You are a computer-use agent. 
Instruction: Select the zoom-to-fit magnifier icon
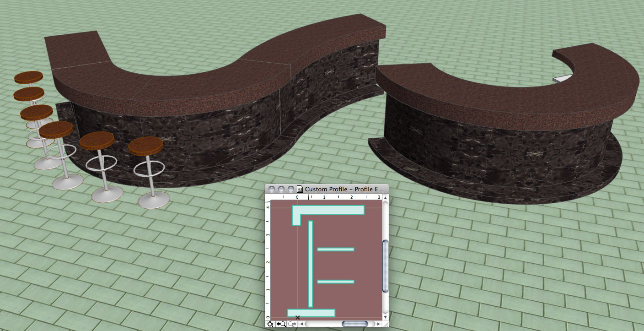click(x=271, y=324)
